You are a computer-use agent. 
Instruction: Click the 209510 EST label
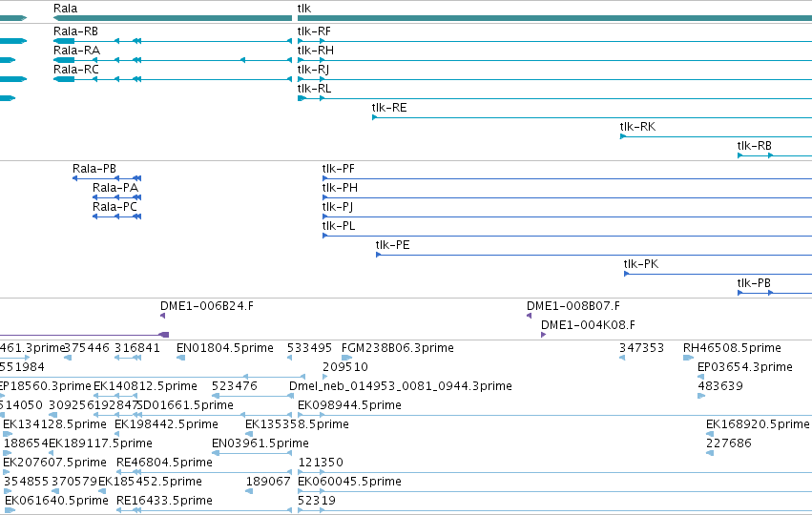344,367
